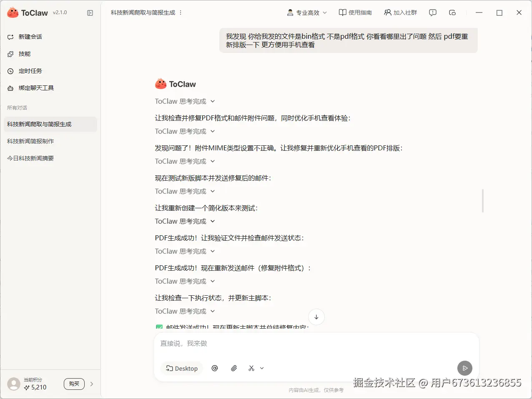Viewport: 532px width, 399px height.
Task: Click the feedback exclamation bubble icon
Action: [433, 12]
